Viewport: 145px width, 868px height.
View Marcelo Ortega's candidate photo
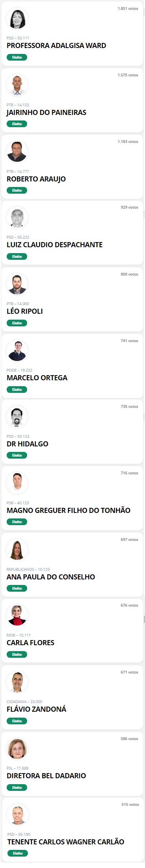pos(17,351)
